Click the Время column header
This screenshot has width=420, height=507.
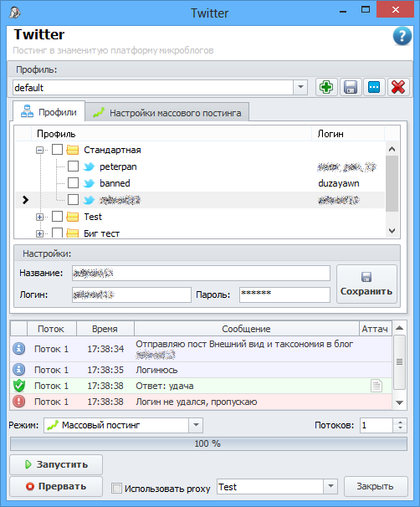tap(105, 329)
